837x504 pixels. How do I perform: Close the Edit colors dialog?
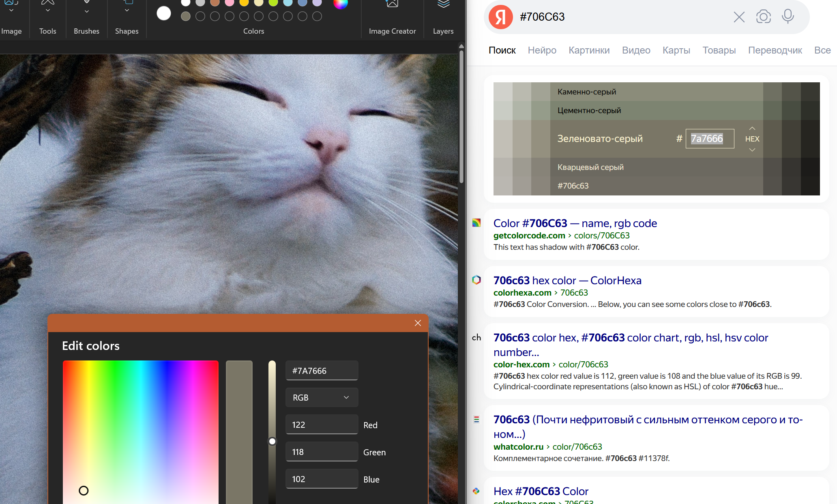click(418, 323)
